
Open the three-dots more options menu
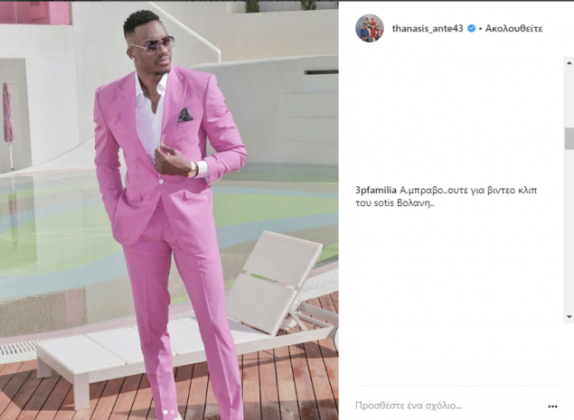(x=552, y=406)
